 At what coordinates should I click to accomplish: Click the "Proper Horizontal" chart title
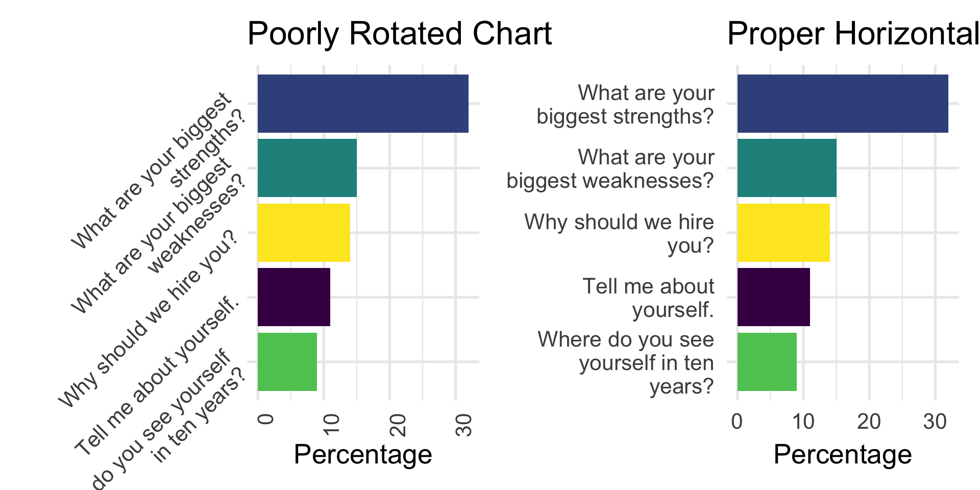(x=852, y=34)
